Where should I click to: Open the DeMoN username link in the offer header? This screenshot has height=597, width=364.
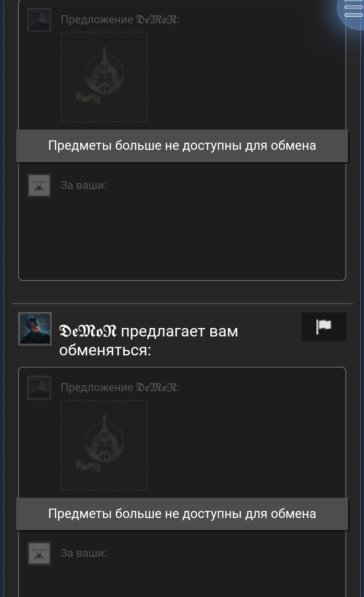click(x=88, y=331)
